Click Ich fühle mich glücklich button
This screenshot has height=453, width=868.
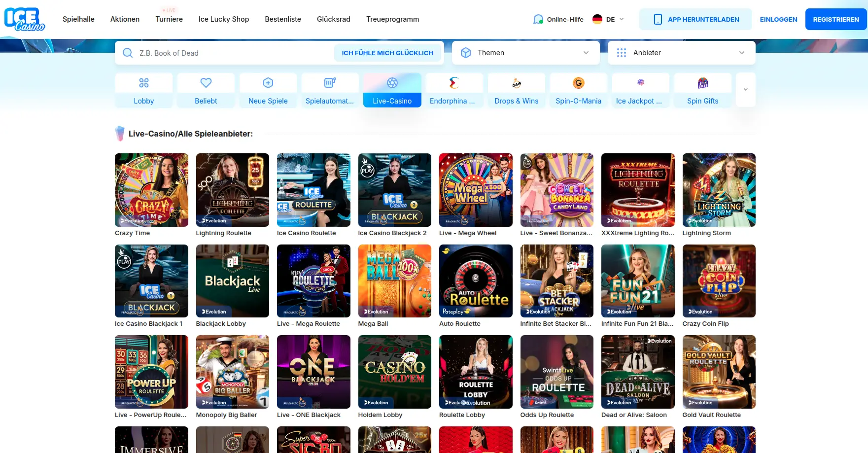point(387,53)
